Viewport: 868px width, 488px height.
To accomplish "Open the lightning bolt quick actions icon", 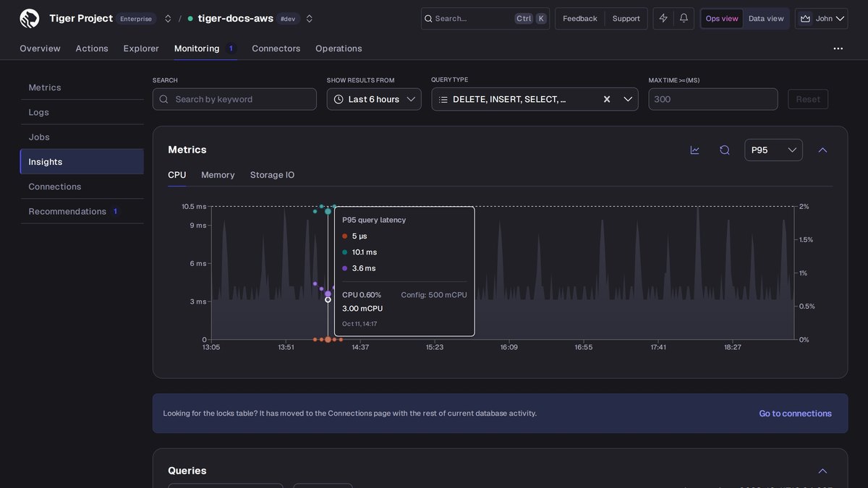I will coord(663,18).
